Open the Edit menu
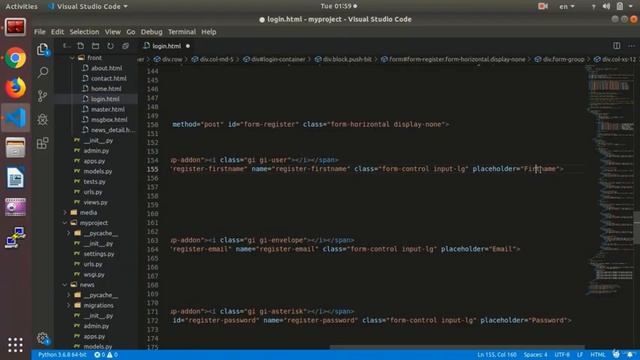 (57, 32)
